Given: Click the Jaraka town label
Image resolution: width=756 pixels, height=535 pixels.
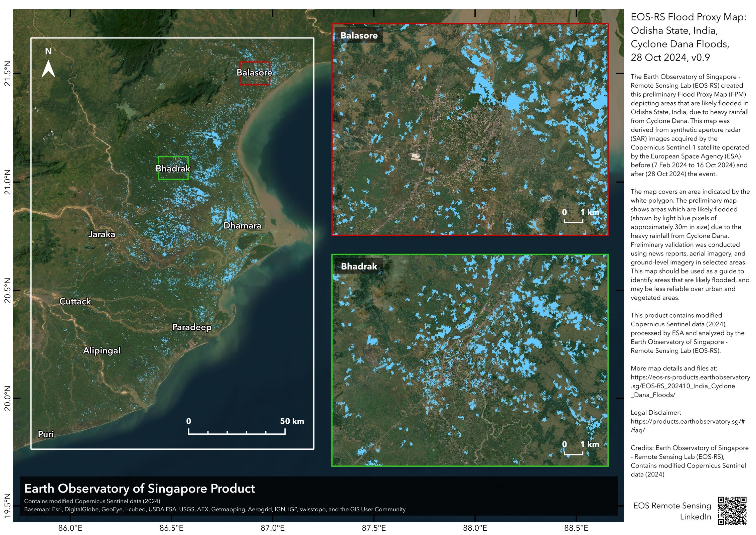Looking at the screenshot, I should pos(102,234).
